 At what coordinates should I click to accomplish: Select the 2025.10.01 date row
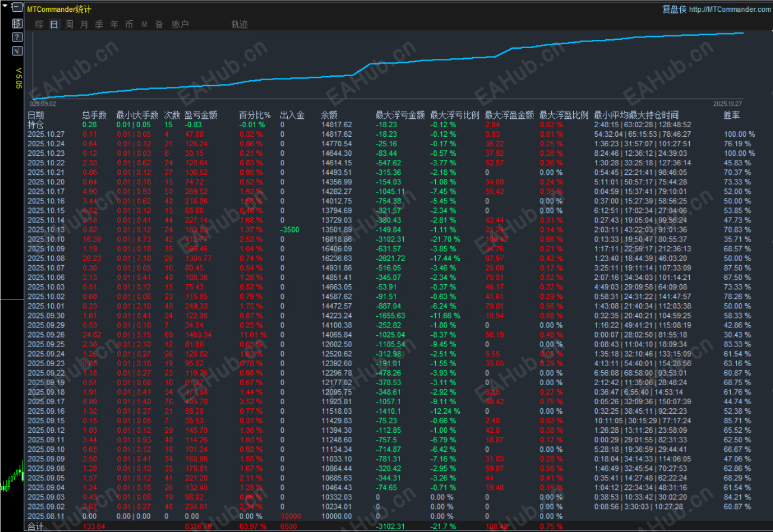pyautogui.click(x=46, y=306)
